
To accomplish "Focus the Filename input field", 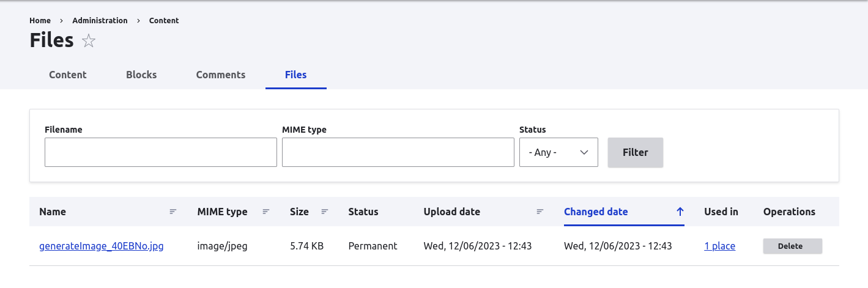I will point(161,152).
